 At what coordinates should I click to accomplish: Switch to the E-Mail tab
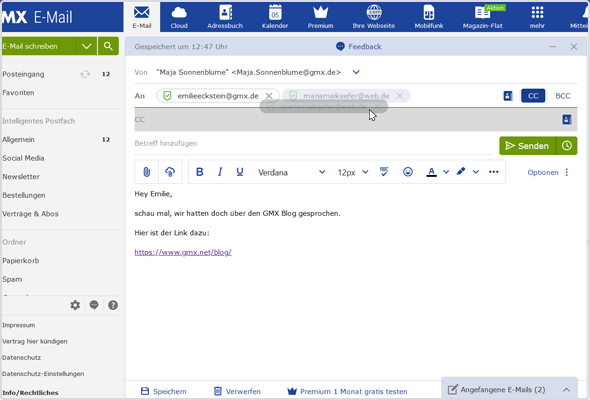tap(142, 17)
